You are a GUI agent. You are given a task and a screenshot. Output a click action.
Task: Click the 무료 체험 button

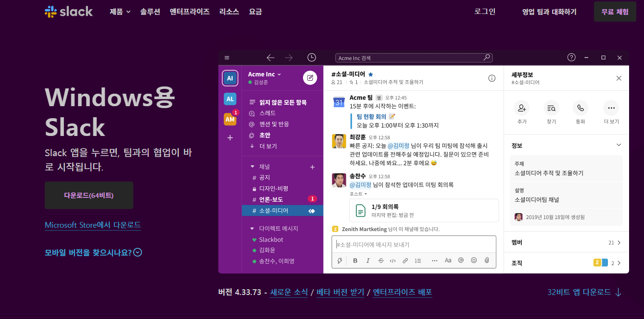click(615, 12)
